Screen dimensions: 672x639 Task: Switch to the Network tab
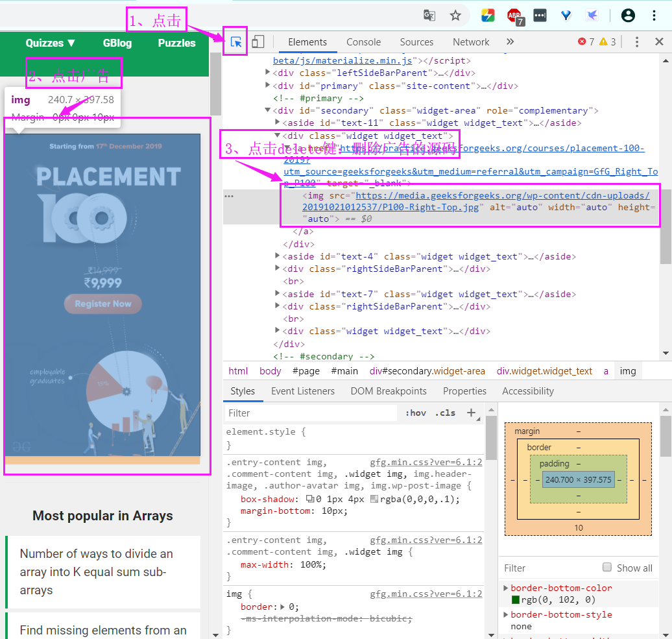[x=471, y=42]
